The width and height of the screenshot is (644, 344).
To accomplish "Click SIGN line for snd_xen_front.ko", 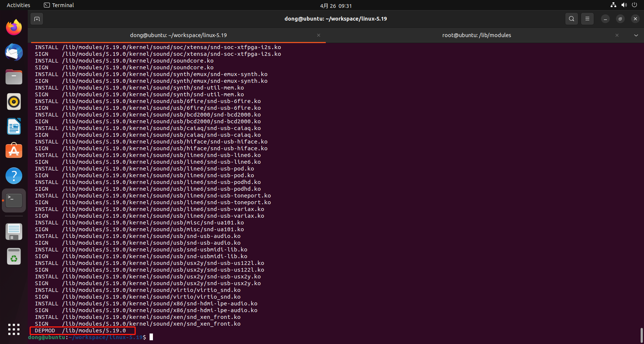I will coord(138,324).
